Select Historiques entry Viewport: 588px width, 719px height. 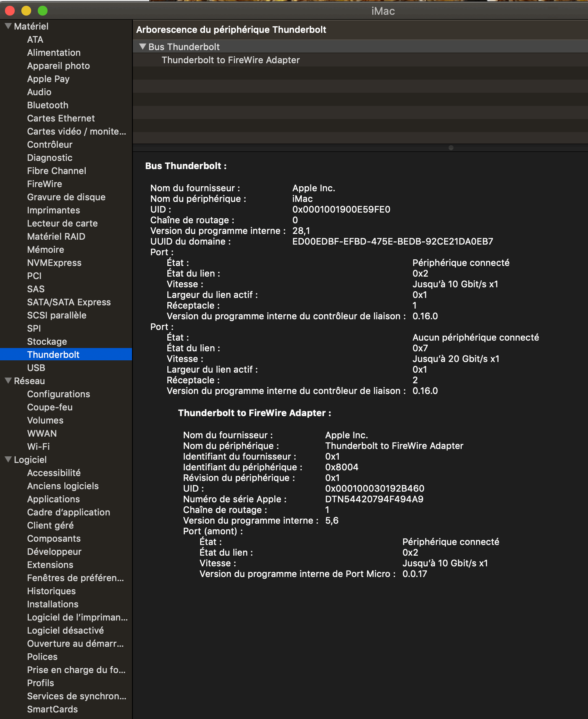point(51,591)
